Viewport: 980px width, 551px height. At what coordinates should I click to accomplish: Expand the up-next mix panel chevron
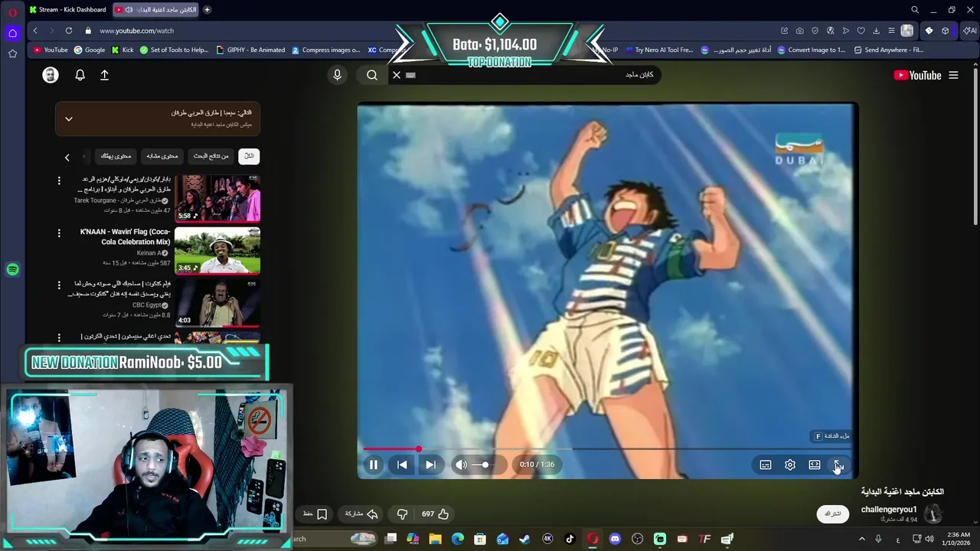68,119
